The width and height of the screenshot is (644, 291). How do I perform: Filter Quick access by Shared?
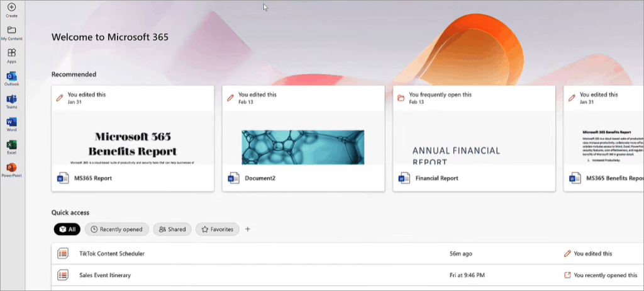point(172,229)
